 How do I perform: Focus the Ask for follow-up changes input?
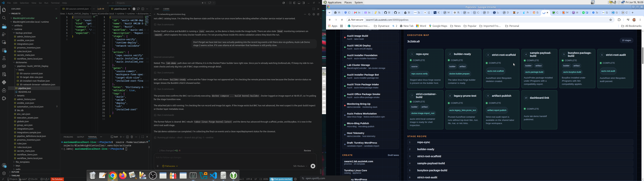[x=235, y=158]
